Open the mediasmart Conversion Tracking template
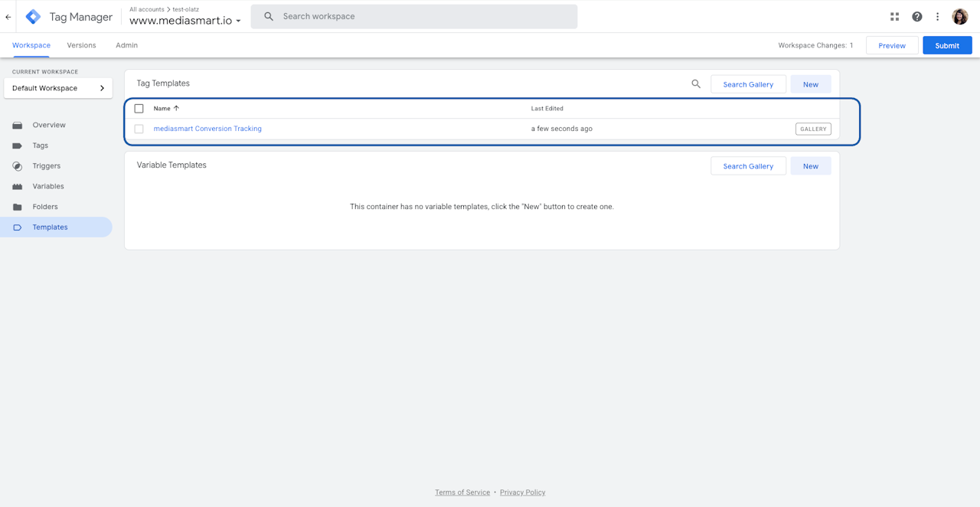The width and height of the screenshot is (980, 507). tap(207, 129)
